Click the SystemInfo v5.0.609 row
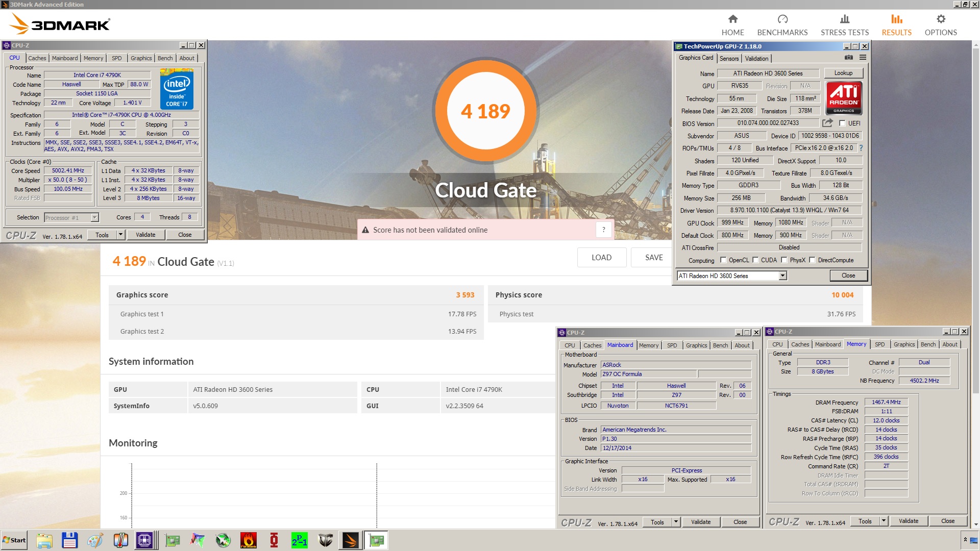The height and width of the screenshot is (551, 980). tap(233, 406)
